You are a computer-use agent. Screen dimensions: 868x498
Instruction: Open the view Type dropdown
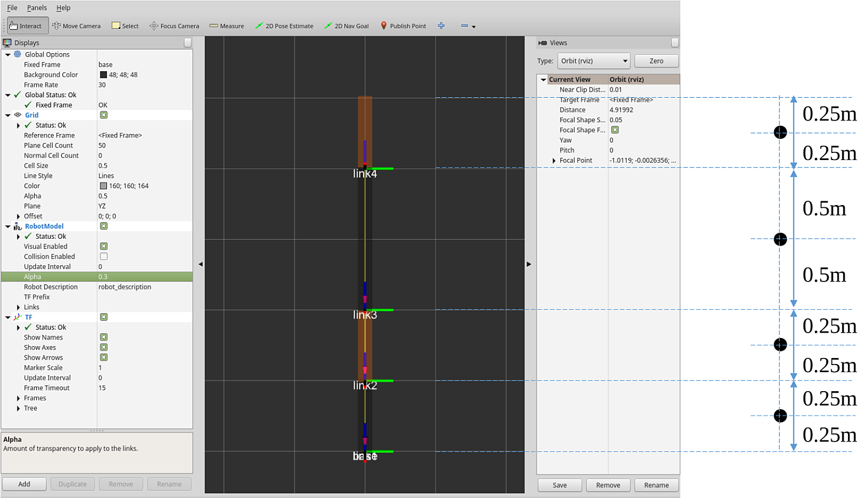tap(593, 61)
